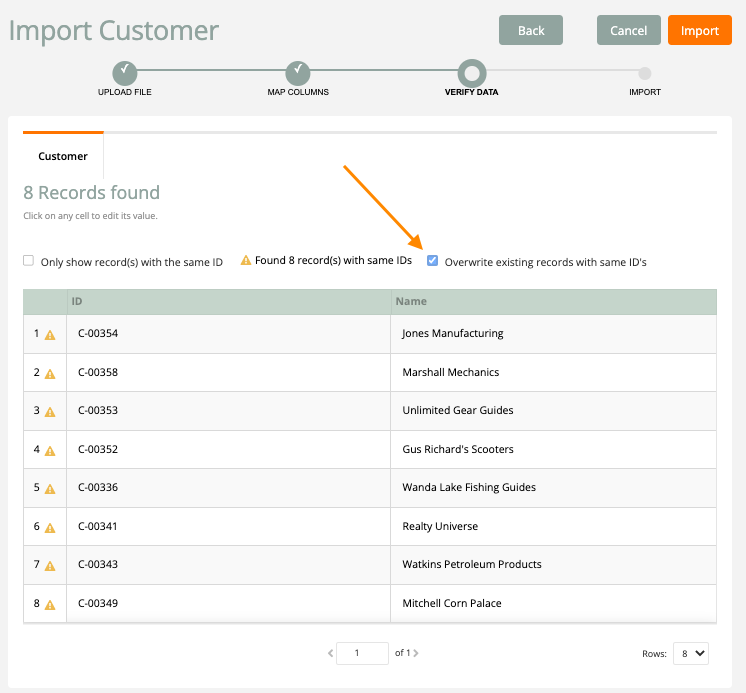This screenshot has height=693, width=746.
Task: Select the Customer tab
Action: coord(63,156)
